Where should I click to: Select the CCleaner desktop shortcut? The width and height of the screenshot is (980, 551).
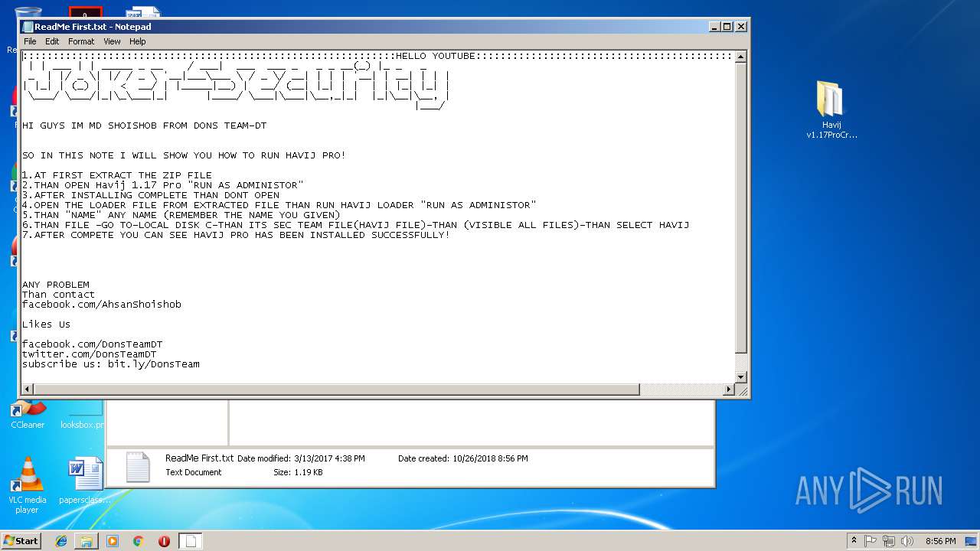click(28, 416)
